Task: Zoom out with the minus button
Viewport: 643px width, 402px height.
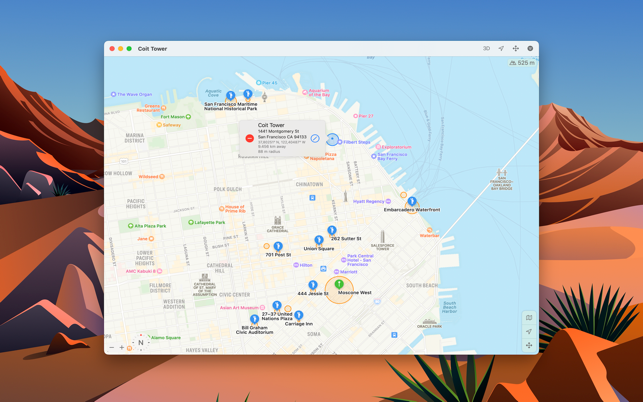Action: click(x=112, y=347)
